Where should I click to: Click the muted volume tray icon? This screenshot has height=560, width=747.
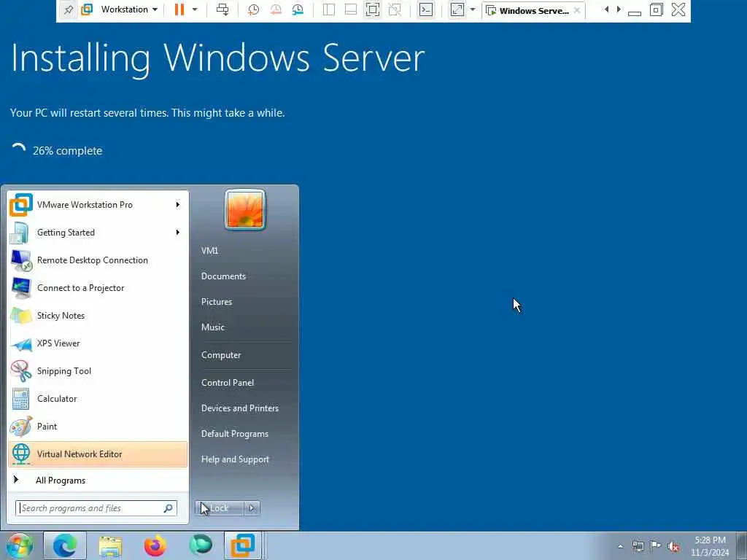click(673, 547)
